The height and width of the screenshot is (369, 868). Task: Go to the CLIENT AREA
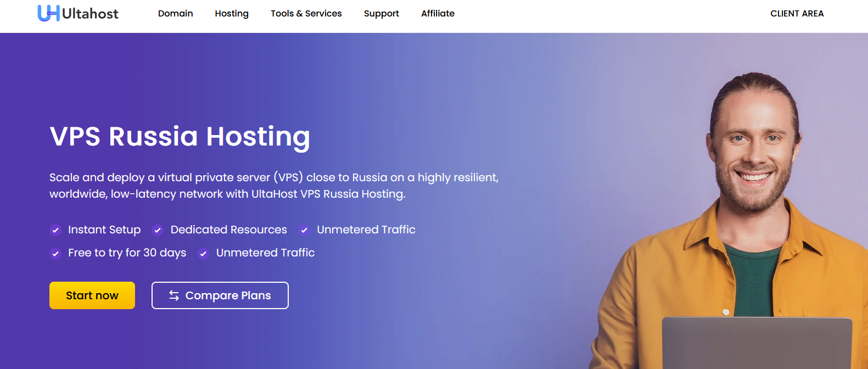[x=797, y=13]
